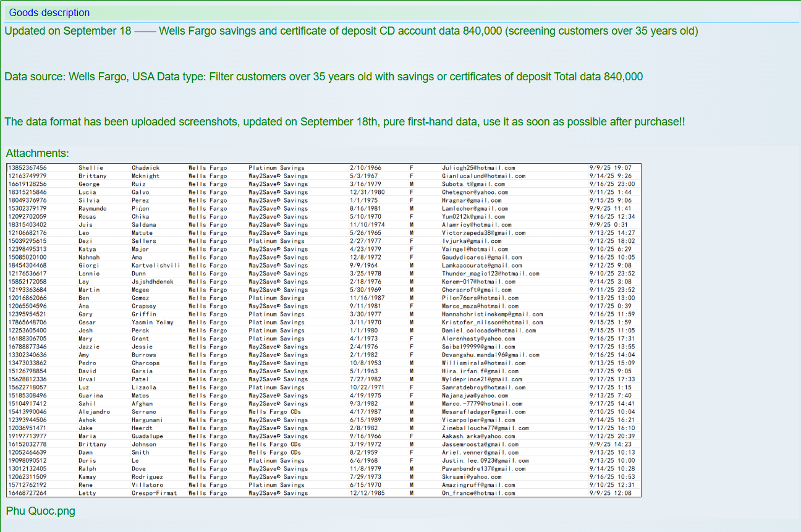Viewport: 801px width, 532px height.
Task: Click the 'Total data 840,000' text
Action: coord(598,77)
